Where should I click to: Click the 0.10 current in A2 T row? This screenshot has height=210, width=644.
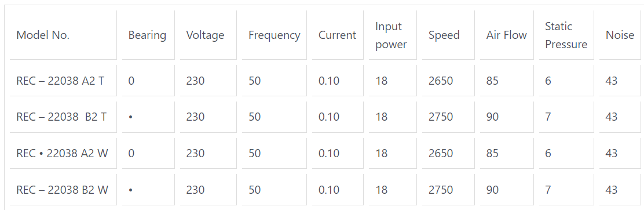[329, 81]
